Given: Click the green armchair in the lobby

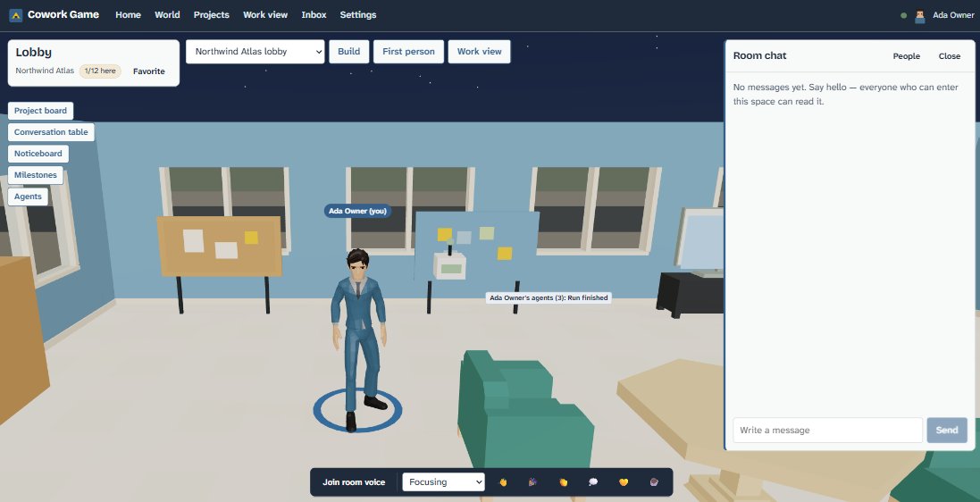Looking at the screenshot, I should [x=525, y=409].
